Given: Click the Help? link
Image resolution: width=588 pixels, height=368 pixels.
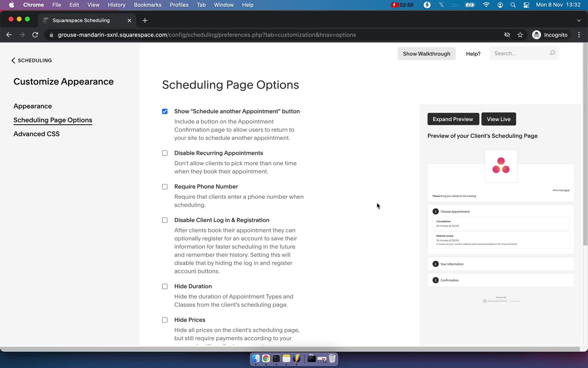Looking at the screenshot, I should tap(473, 54).
